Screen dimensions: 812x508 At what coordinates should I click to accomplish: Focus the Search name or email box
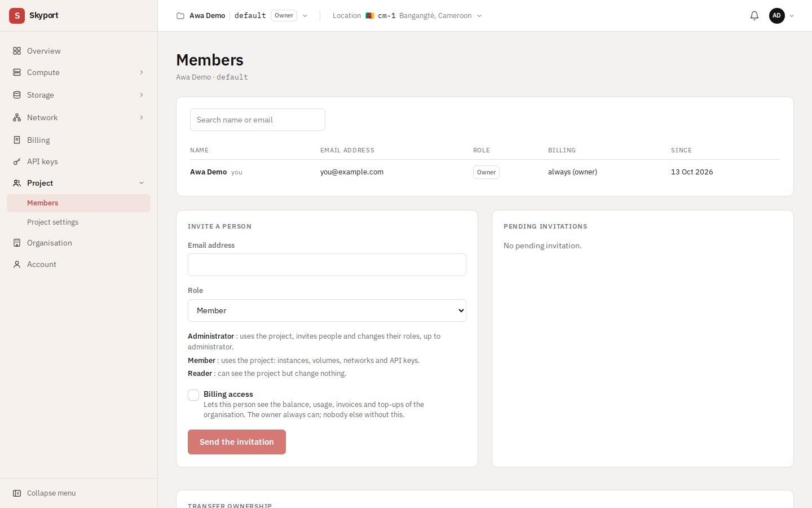click(258, 120)
